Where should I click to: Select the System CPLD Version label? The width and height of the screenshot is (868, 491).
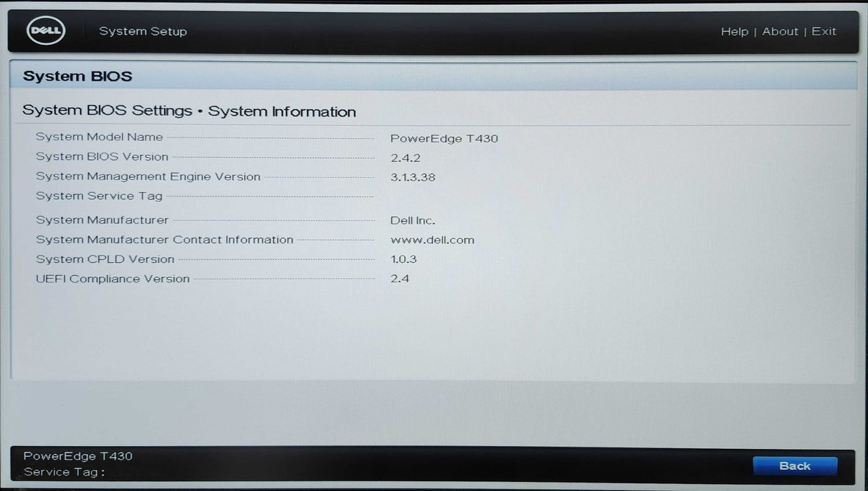click(x=105, y=259)
